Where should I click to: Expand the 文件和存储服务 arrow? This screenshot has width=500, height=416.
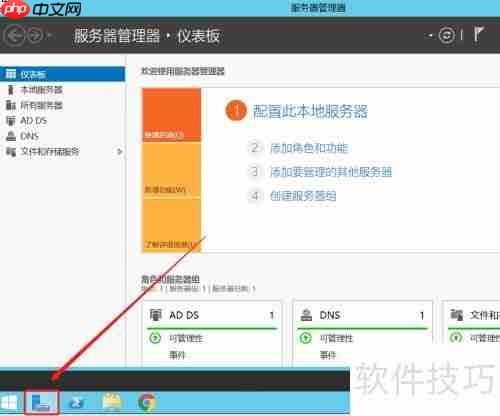point(119,152)
